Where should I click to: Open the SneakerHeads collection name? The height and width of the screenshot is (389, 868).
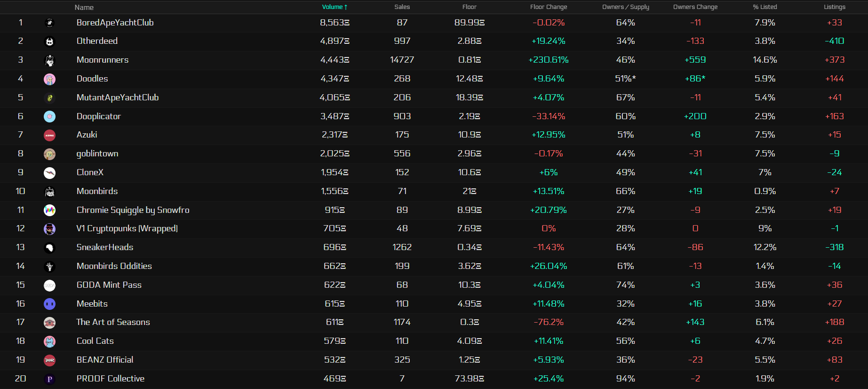(105, 247)
